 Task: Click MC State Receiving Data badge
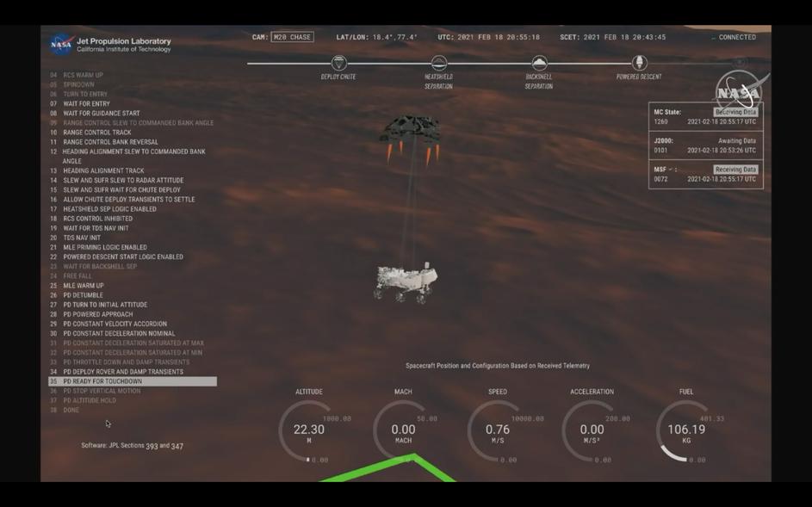735,113
